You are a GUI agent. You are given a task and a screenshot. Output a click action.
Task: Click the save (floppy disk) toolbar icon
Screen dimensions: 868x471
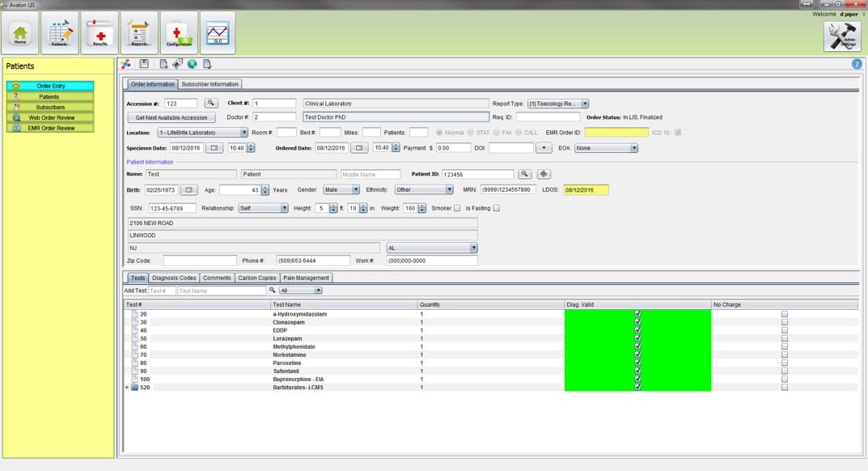(x=146, y=62)
